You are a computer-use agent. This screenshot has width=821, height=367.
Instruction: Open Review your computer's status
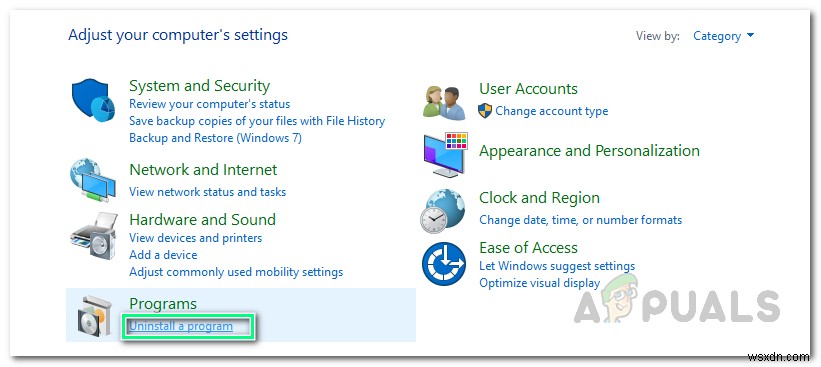tap(209, 104)
